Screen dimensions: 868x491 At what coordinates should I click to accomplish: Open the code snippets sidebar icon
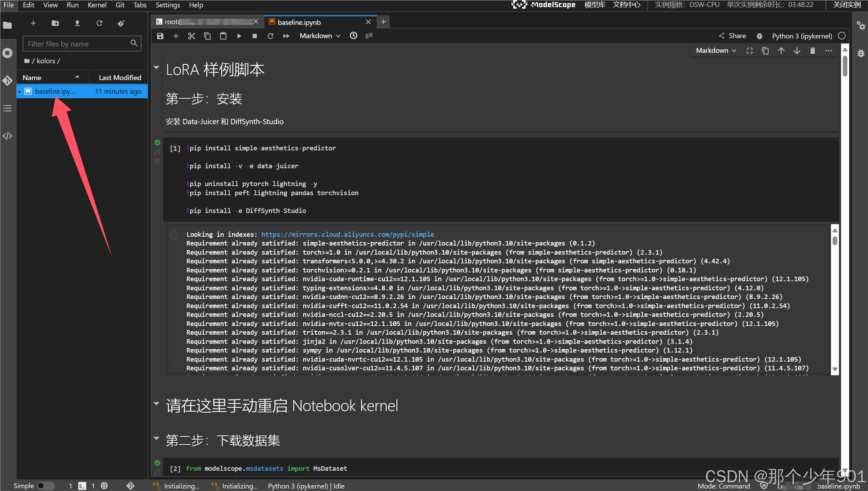click(7, 136)
